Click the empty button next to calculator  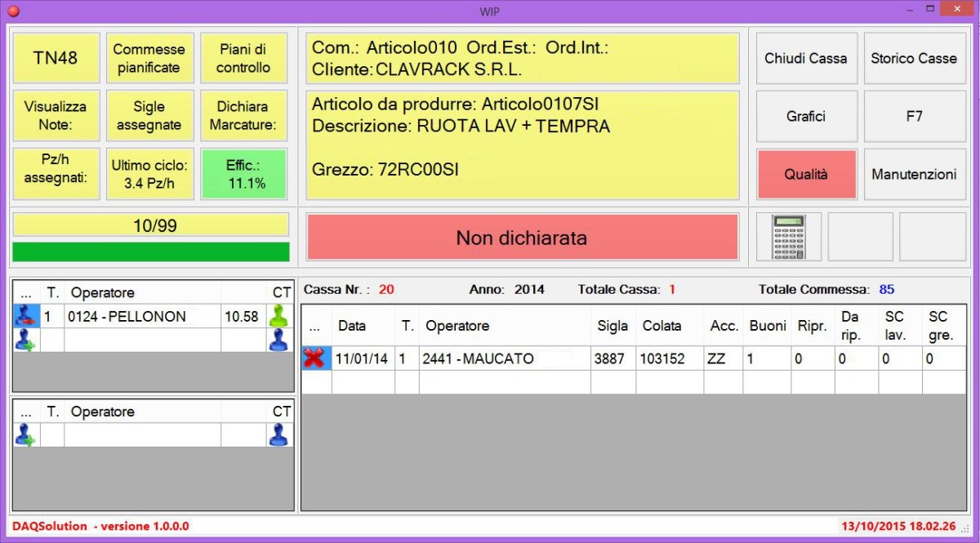coord(860,237)
